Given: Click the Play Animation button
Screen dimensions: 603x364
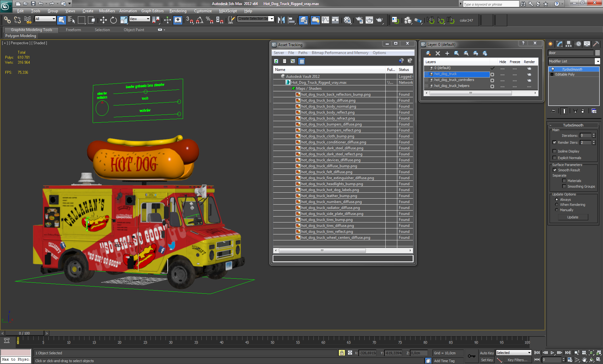Looking at the screenshot, I should pos(552,353).
